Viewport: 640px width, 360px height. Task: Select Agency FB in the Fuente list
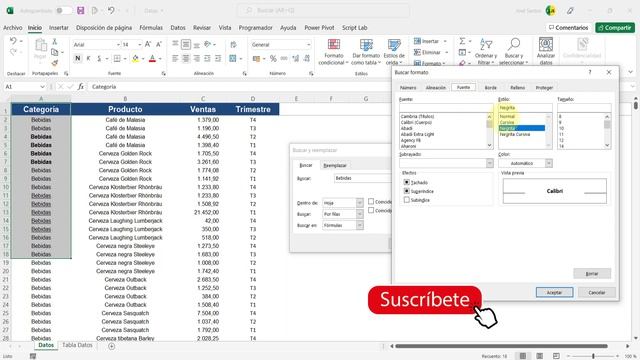410,140
